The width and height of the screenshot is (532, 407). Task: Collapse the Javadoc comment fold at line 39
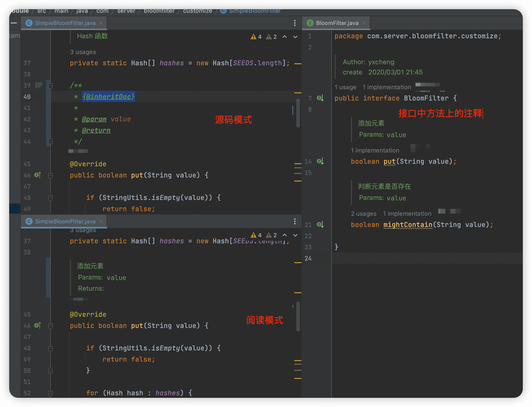pos(50,86)
